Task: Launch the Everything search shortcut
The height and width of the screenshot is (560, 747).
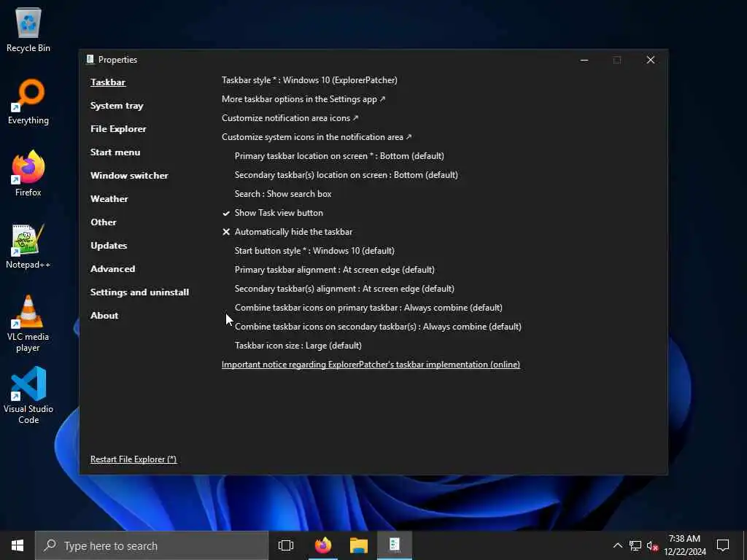Action: (28, 101)
